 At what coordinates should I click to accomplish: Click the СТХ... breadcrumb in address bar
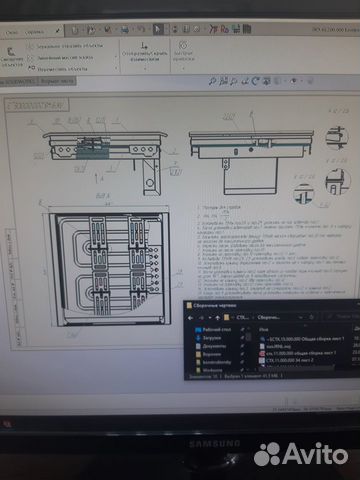tap(242, 317)
